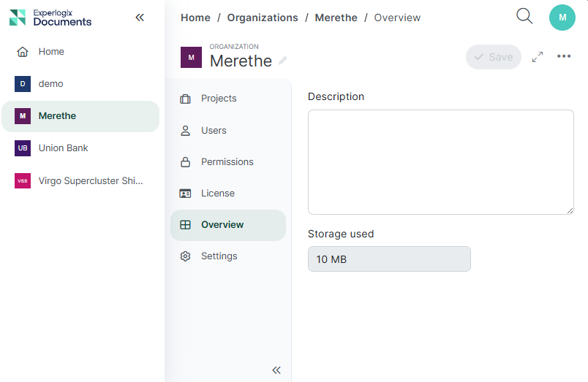Viewport: 588px width, 382px height.
Task: Click the house icon in sidebar
Action: pyautogui.click(x=23, y=52)
